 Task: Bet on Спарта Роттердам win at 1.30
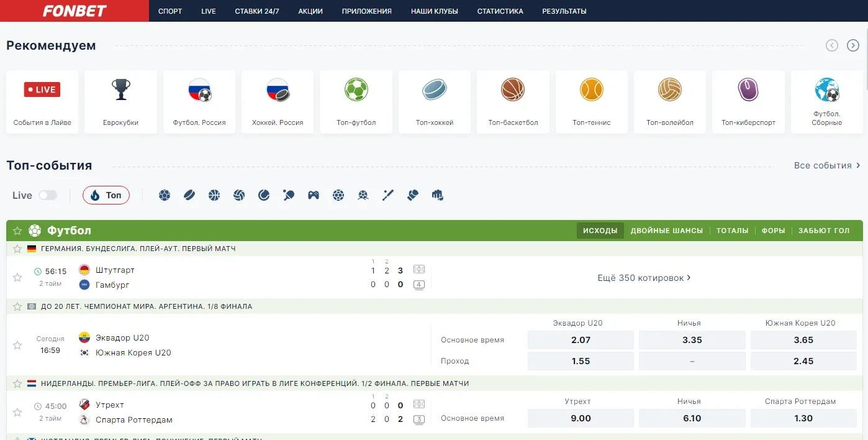803,418
